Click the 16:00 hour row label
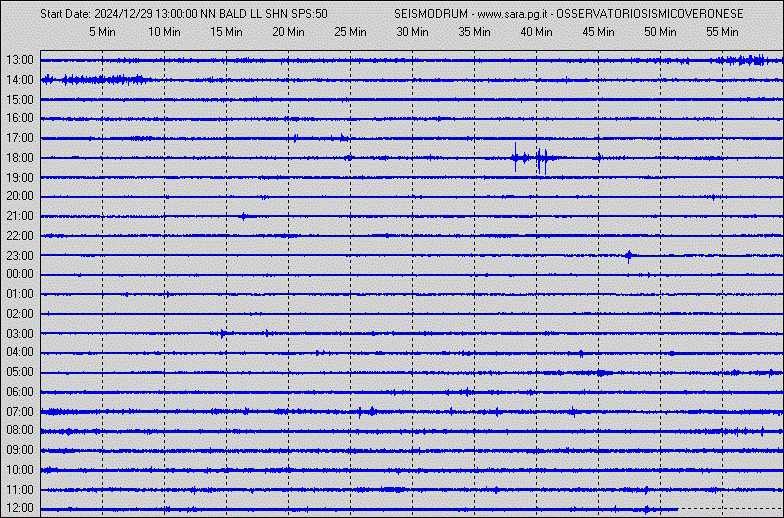 click(x=20, y=118)
